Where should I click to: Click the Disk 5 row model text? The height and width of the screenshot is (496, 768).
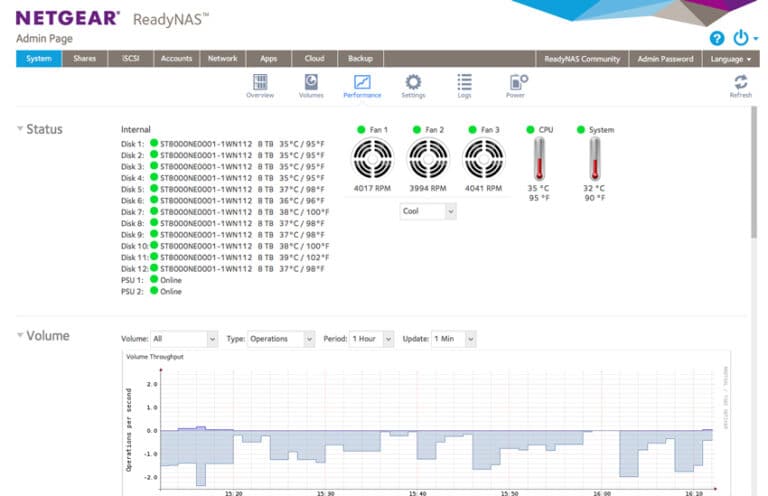(x=206, y=189)
